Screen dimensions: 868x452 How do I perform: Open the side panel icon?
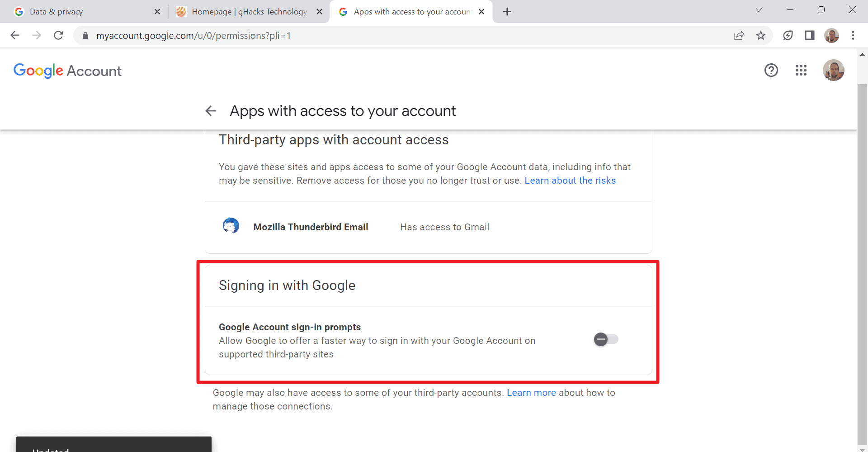810,35
